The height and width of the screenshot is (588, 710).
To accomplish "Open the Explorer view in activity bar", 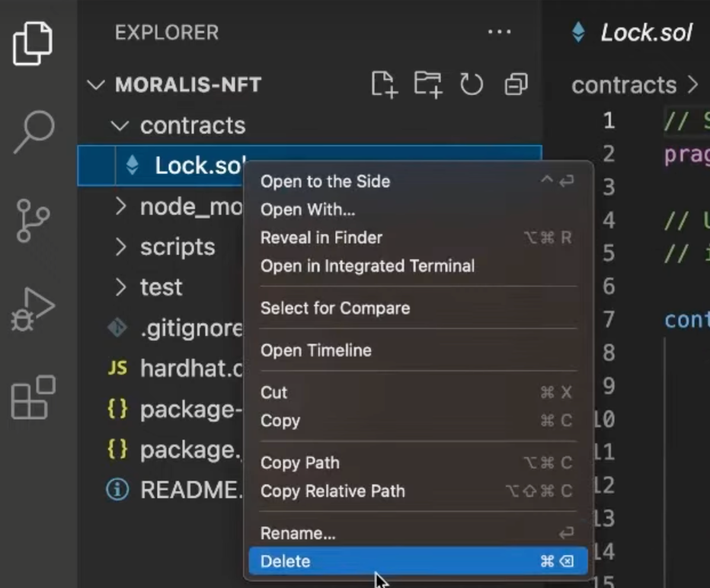I will coord(33,43).
